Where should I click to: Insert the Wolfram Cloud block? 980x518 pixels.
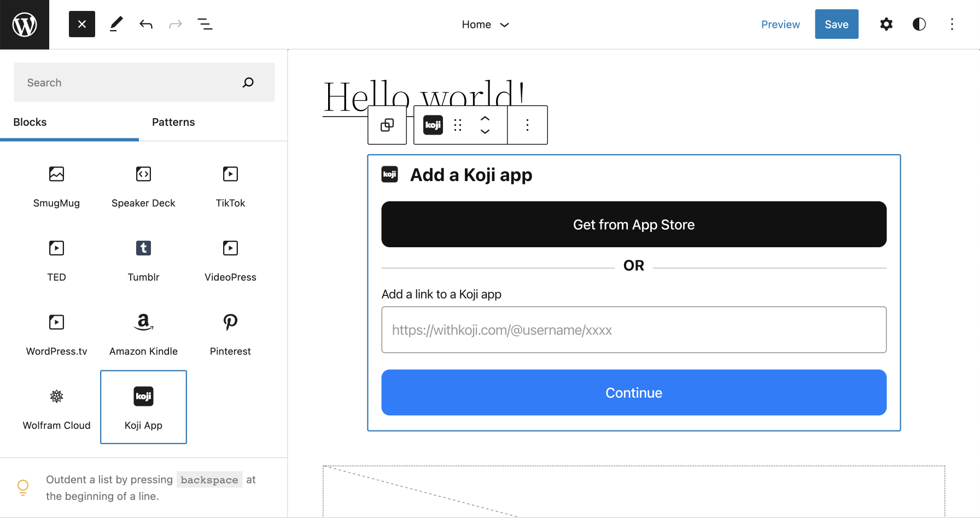click(56, 408)
